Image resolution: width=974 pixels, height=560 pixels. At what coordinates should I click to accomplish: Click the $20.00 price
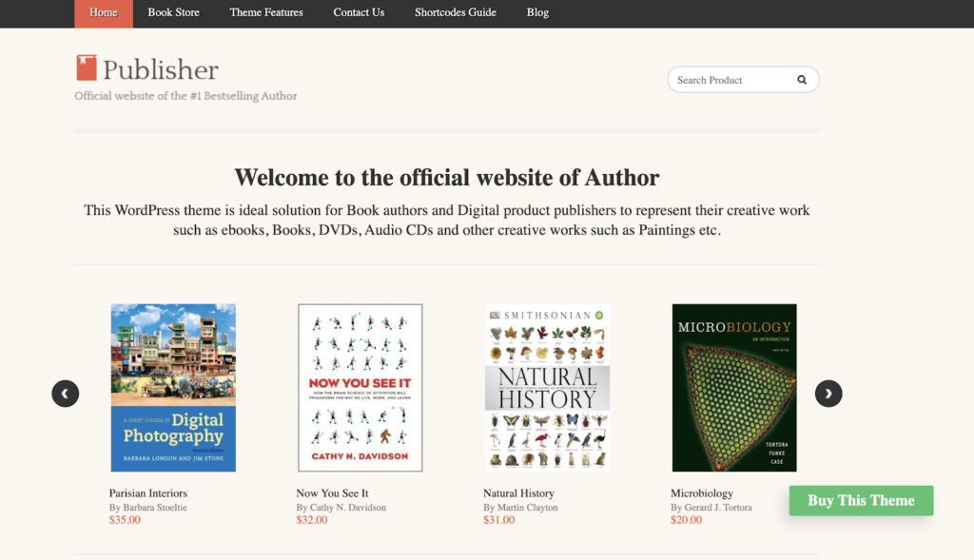pyautogui.click(x=686, y=520)
